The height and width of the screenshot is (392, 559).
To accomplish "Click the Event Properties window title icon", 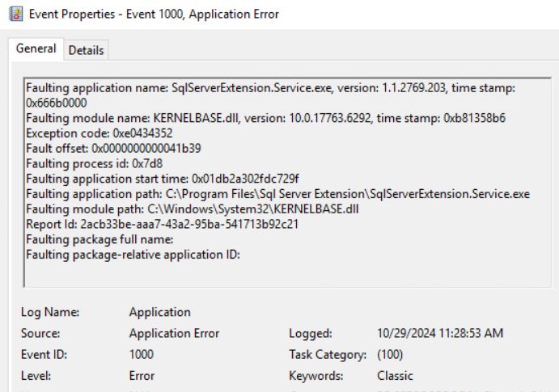I will 15,15.
